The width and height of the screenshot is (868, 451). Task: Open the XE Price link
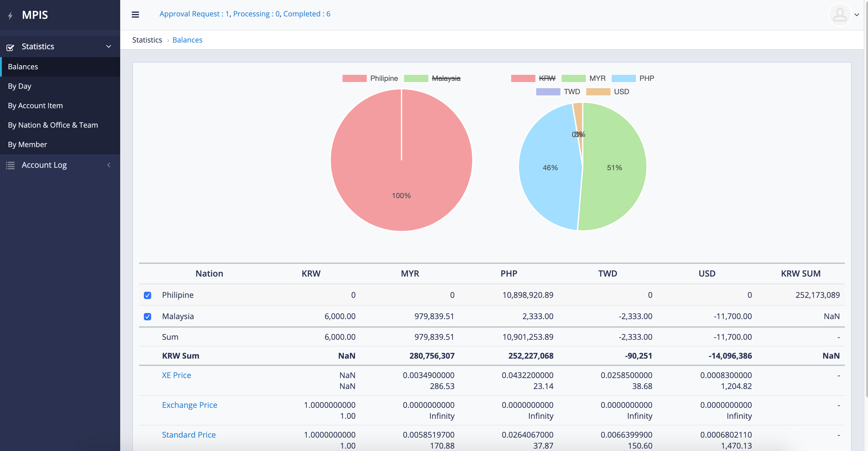tap(176, 375)
